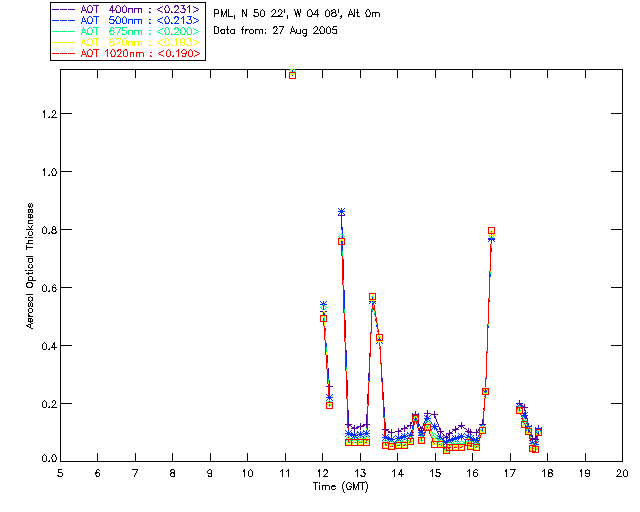
Task: Click the 0.4 y-axis tick label
Action: click(x=49, y=346)
